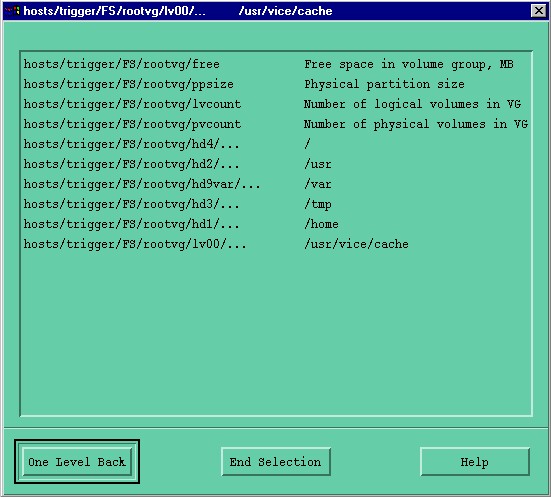The height and width of the screenshot is (497, 551).
Task: Select the rootvg/lvcount list item
Action: (x=276, y=104)
